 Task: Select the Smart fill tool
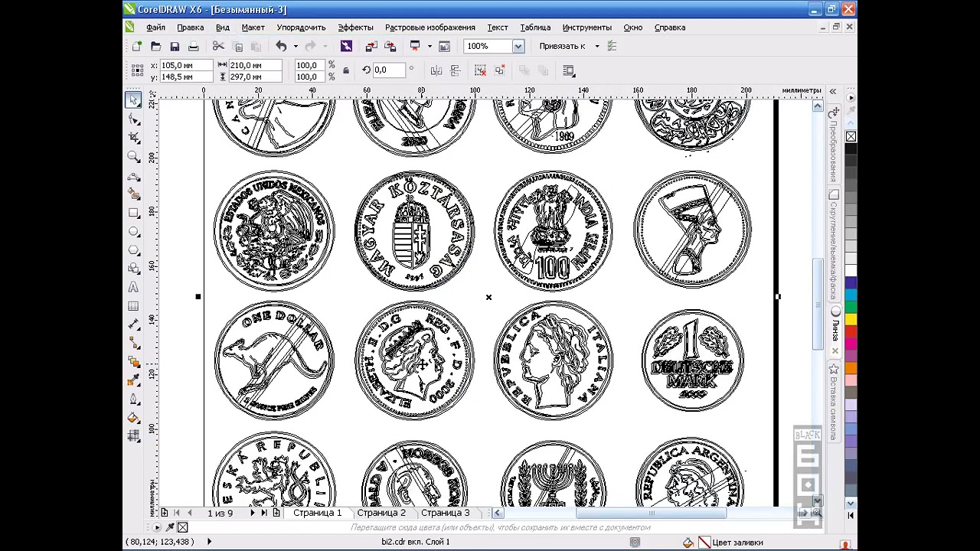click(134, 194)
